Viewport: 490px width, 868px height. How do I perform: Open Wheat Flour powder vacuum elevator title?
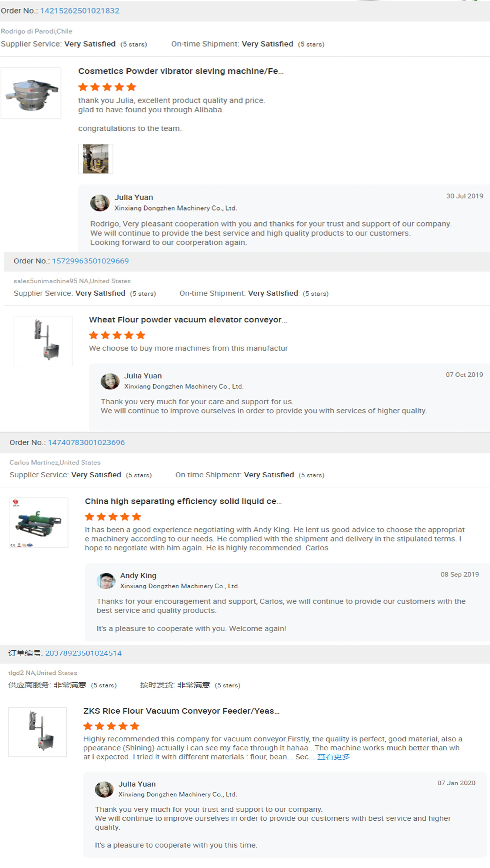pos(188,320)
